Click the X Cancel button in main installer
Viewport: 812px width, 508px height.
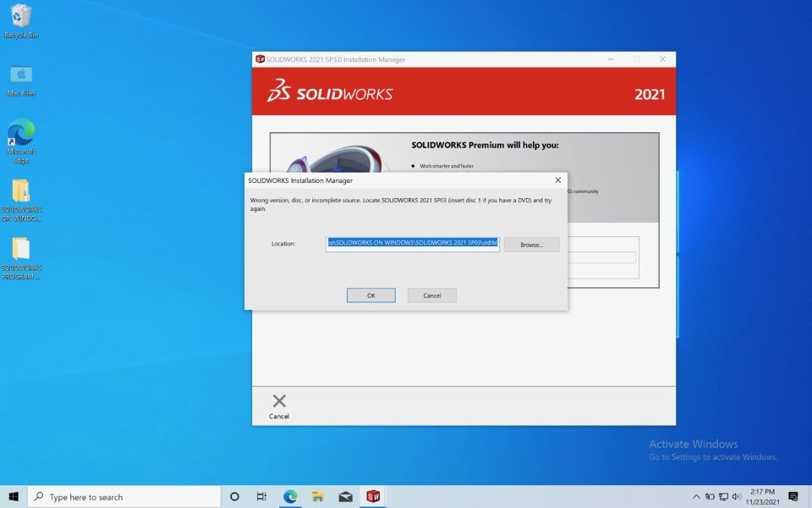click(278, 407)
